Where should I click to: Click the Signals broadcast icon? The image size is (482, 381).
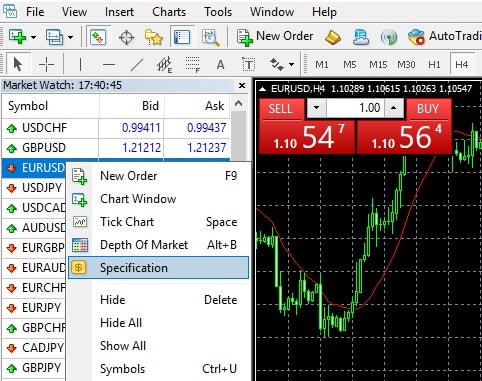(389, 37)
